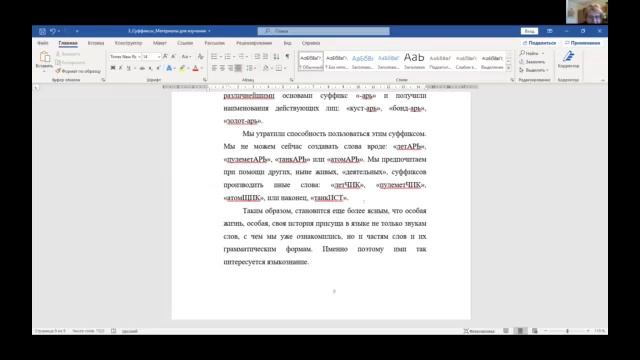The image size is (640, 360).
Task: Click the Numbering list icon
Action: pos(228,56)
